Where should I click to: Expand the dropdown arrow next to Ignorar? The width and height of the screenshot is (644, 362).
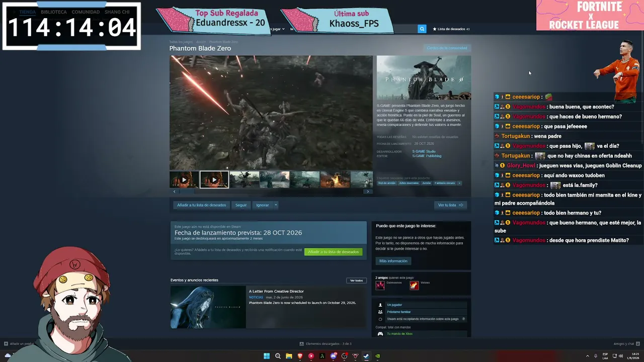tap(276, 205)
